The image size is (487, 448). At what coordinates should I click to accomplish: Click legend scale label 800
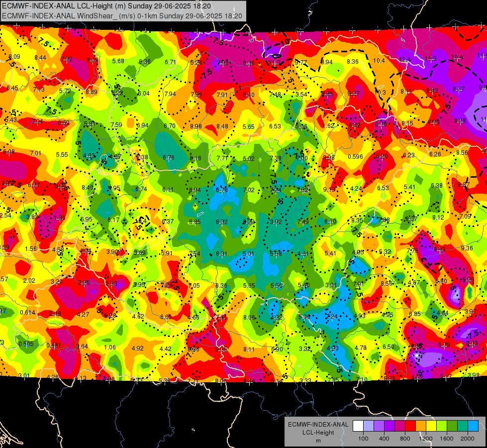(405, 439)
